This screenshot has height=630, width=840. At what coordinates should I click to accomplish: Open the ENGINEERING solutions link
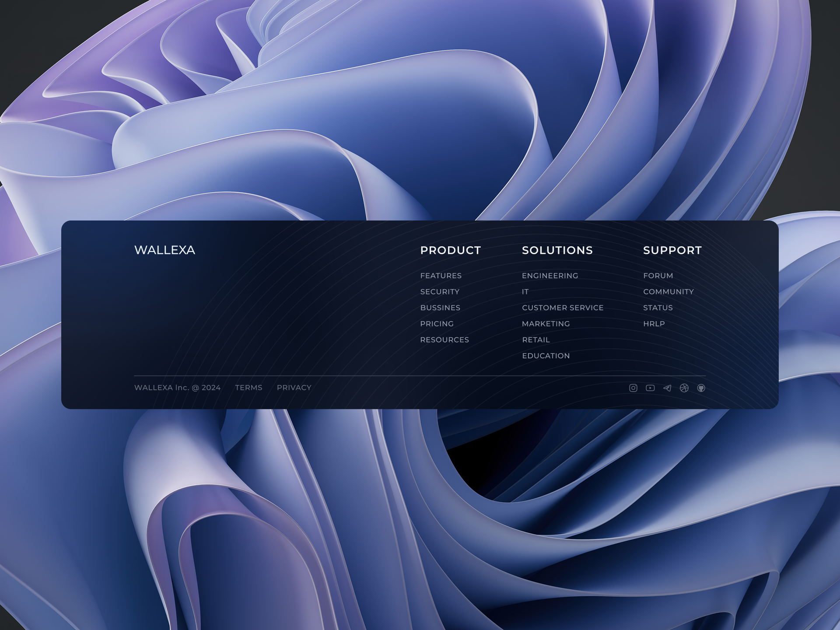point(550,276)
